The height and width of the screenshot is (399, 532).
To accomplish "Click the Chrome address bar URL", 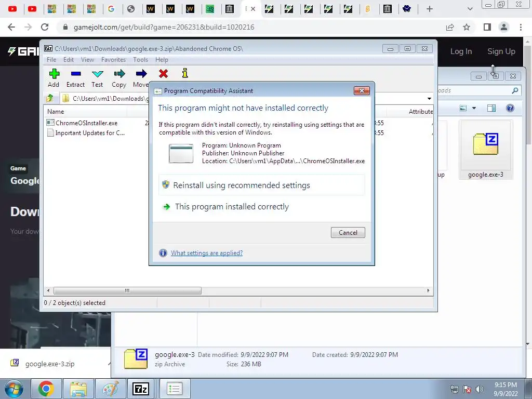I will pyautogui.click(x=164, y=27).
